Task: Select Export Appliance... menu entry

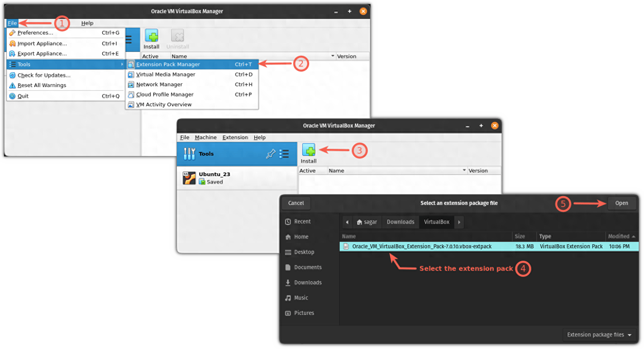Action: tap(66, 53)
